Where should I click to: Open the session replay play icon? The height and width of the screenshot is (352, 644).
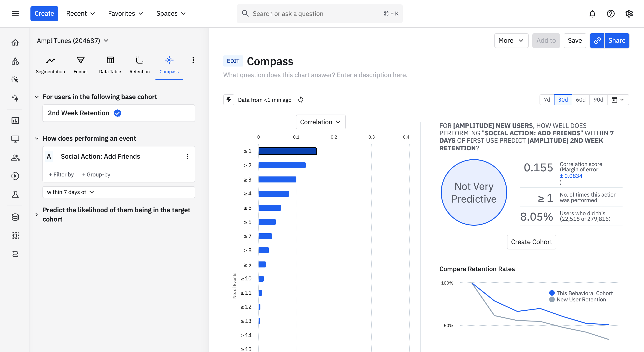15,176
